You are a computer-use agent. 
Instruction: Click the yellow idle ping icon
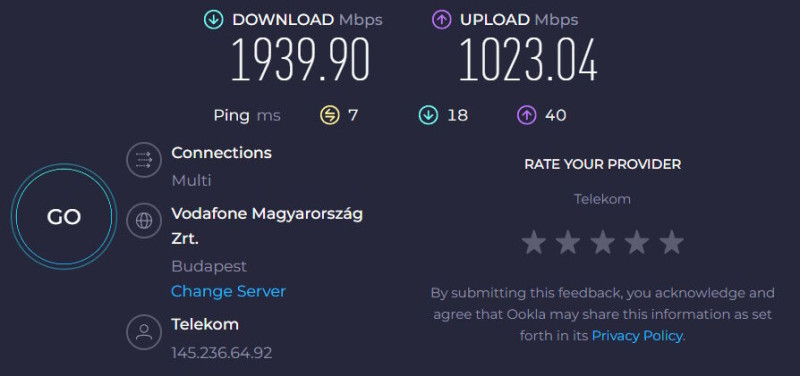[330, 116]
